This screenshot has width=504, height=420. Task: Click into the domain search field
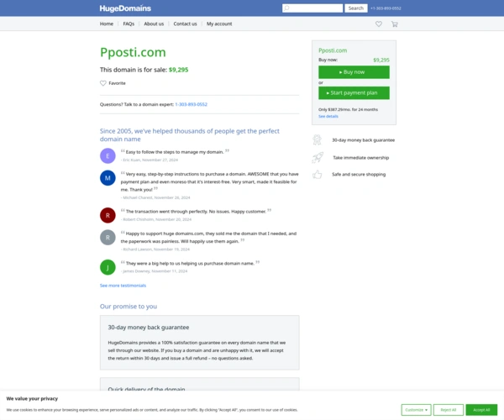(x=312, y=8)
